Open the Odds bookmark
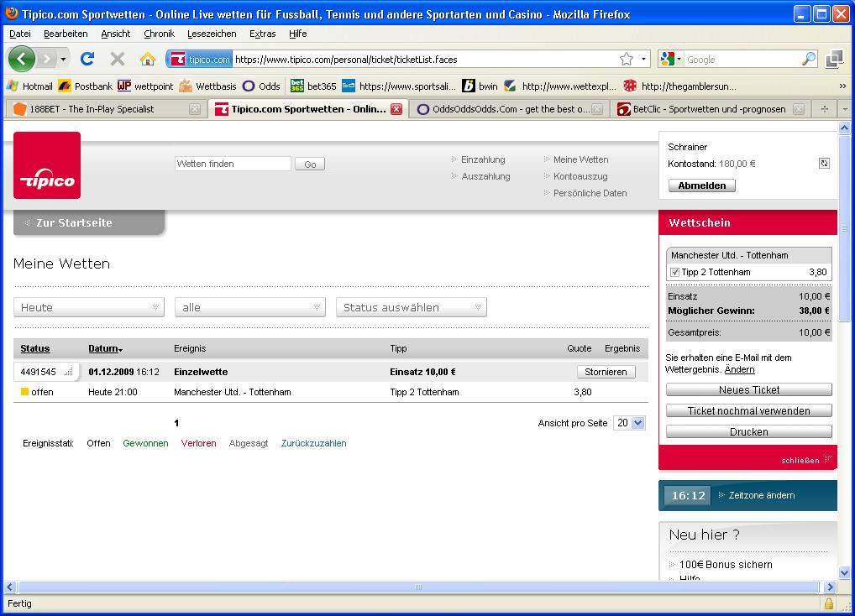855x616 pixels. [262, 86]
